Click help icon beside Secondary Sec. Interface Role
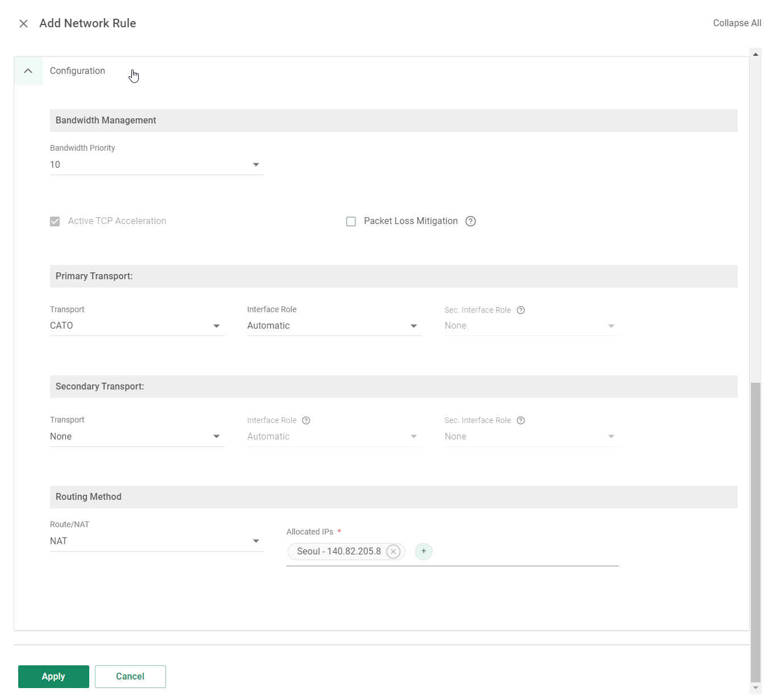 (521, 420)
